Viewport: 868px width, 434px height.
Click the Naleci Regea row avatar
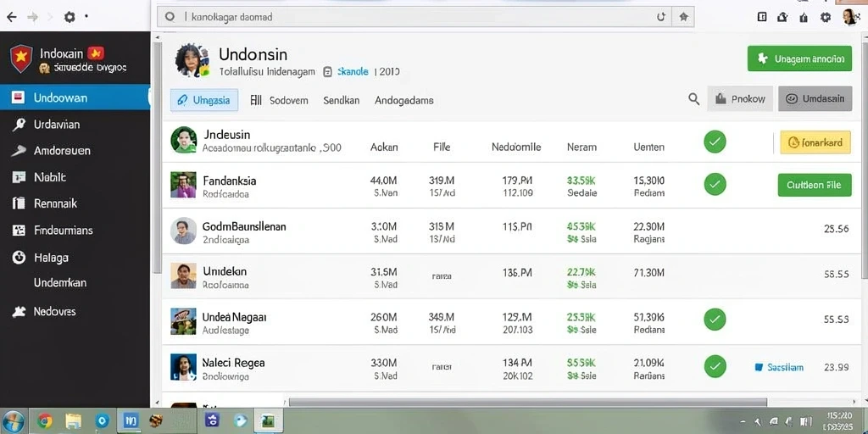click(x=183, y=367)
